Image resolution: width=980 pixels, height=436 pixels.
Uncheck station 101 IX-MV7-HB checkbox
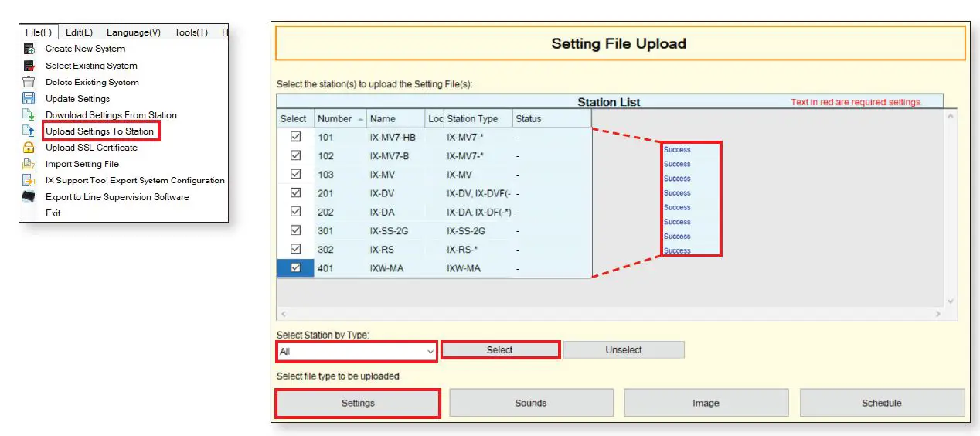[295, 137]
